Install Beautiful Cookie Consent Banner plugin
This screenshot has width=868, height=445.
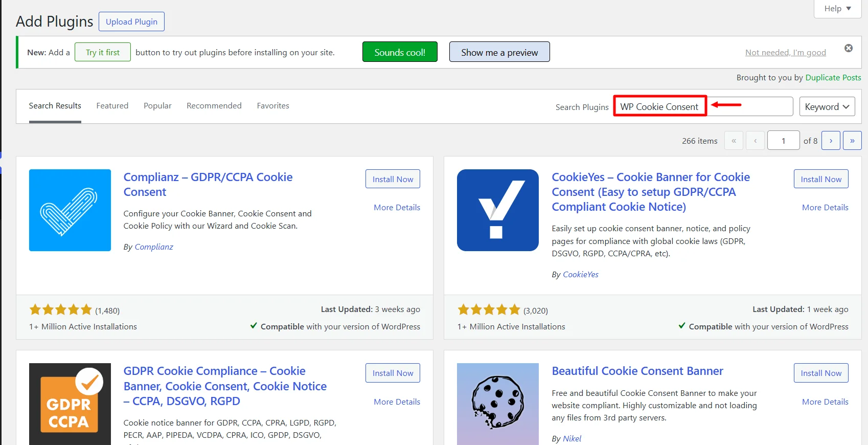coord(821,373)
